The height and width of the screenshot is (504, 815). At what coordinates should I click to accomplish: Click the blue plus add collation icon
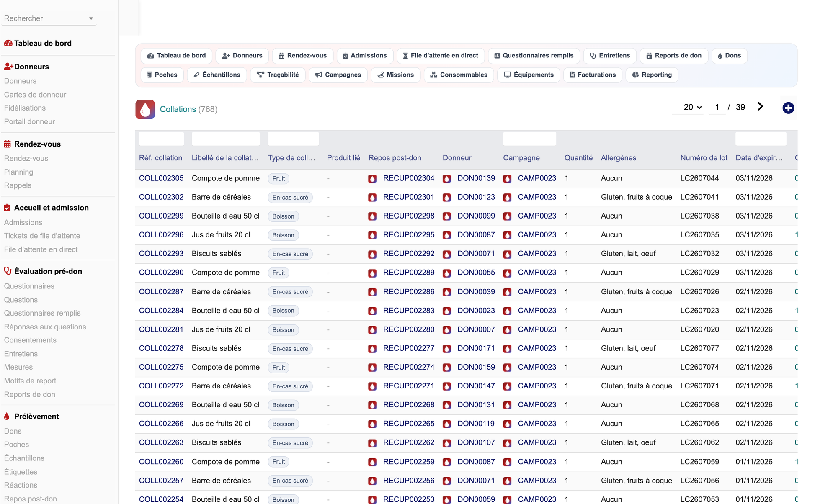788,108
